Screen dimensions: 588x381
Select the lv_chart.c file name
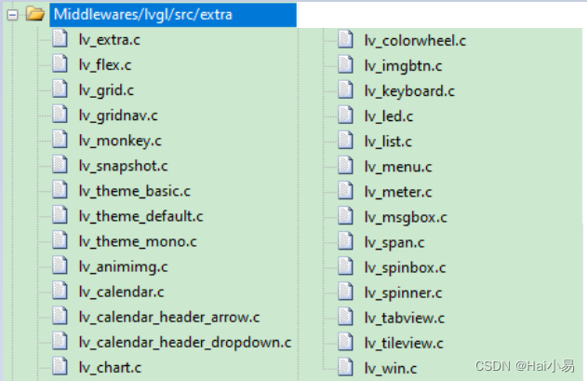point(110,367)
